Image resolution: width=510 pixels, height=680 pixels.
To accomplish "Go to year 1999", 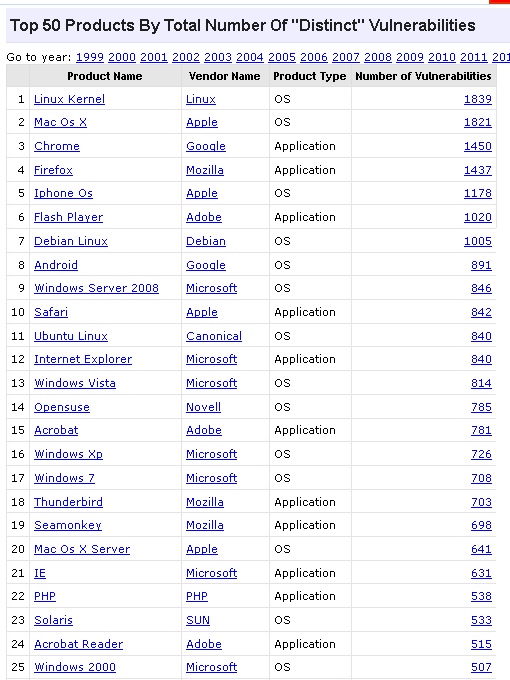I will pyautogui.click(x=90, y=57).
